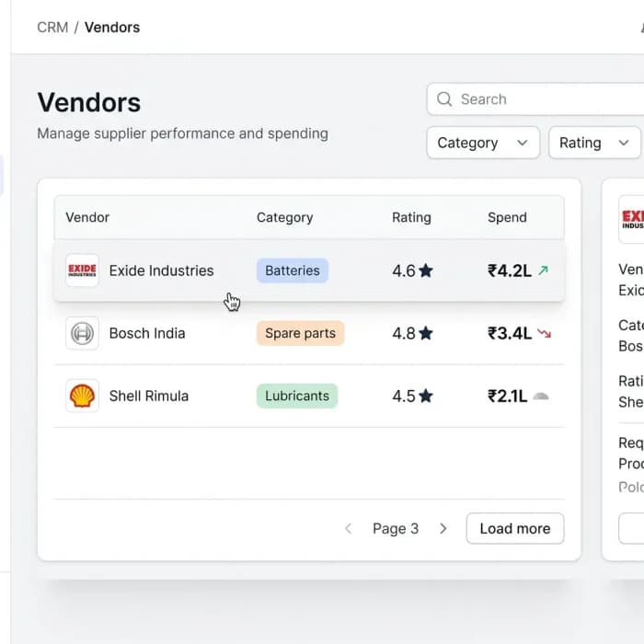Click the ₹4.2L spend value
This screenshot has height=644, width=644.
coord(510,270)
